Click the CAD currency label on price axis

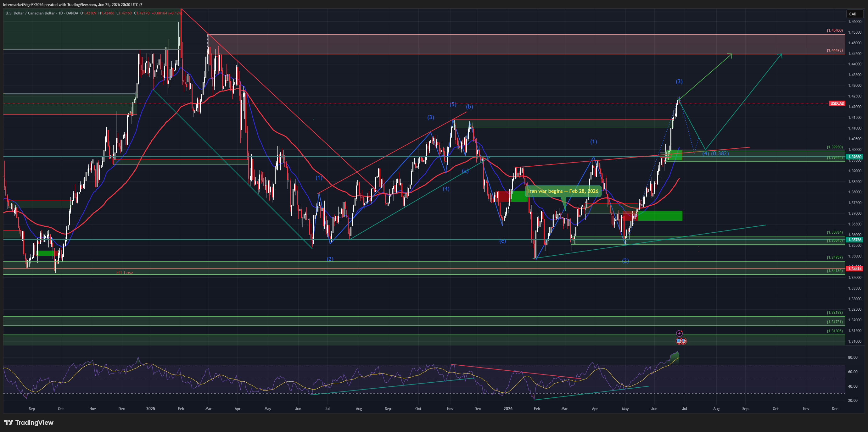pos(854,14)
